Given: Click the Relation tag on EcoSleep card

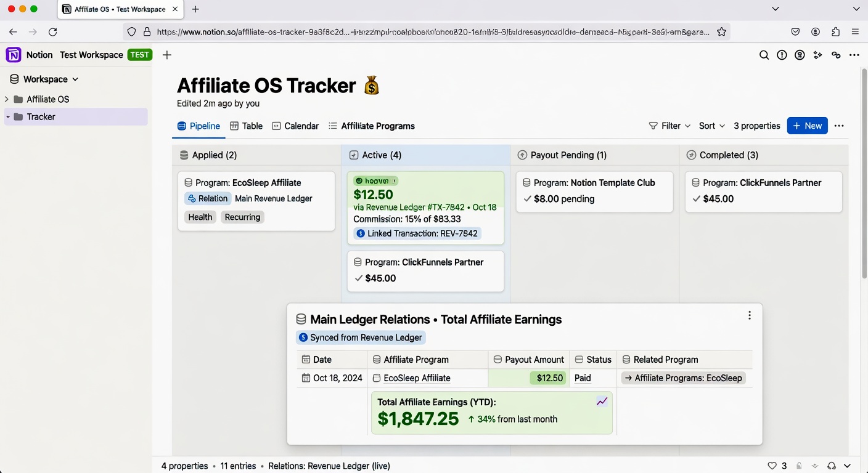Looking at the screenshot, I should tap(208, 198).
